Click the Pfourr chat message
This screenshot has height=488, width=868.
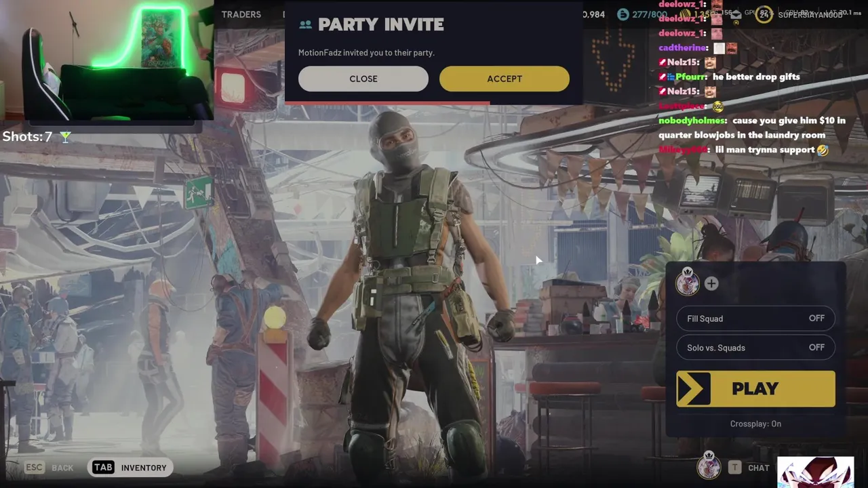coord(730,77)
